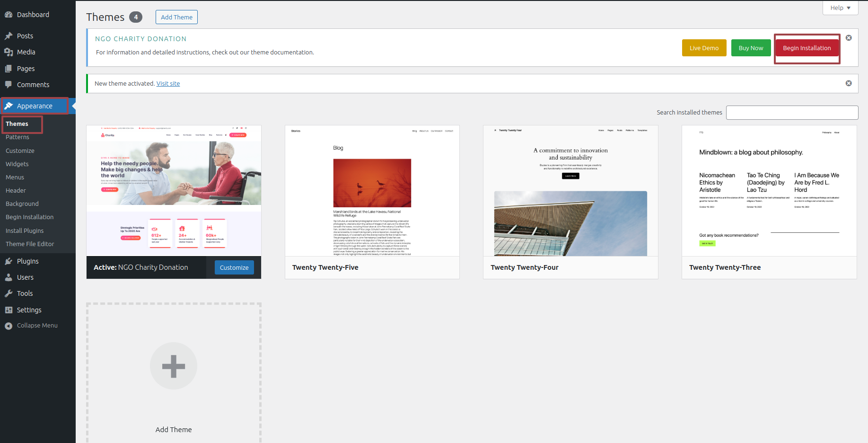Click the Dashboard gauge icon
This screenshot has width=868, height=443.
9,15
